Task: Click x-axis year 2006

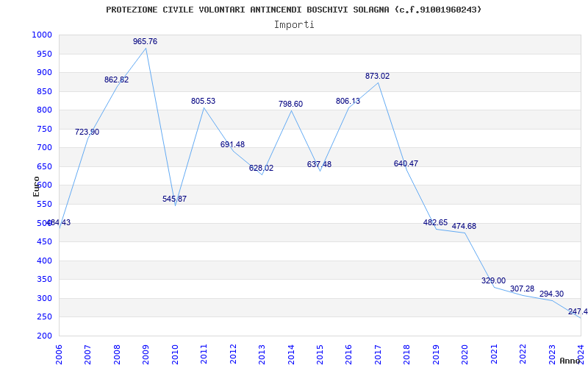Action: [59, 353]
